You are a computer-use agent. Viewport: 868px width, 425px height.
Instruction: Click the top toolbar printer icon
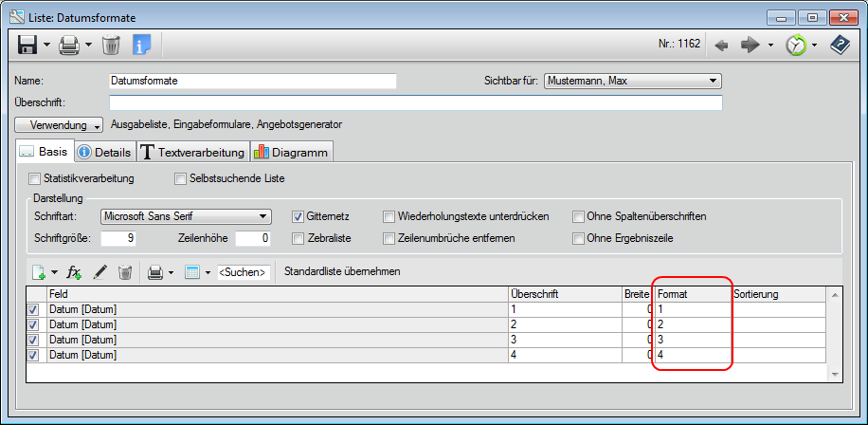coord(69,45)
